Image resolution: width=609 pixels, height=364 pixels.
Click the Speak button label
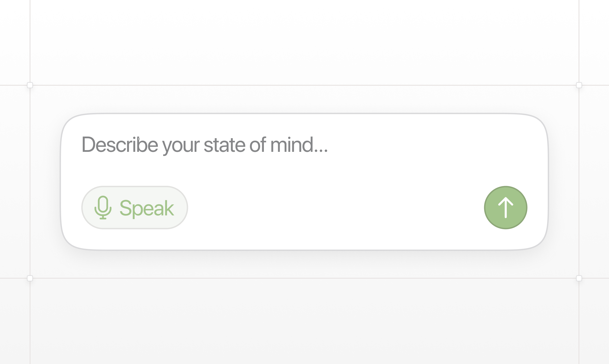[147, 208]
